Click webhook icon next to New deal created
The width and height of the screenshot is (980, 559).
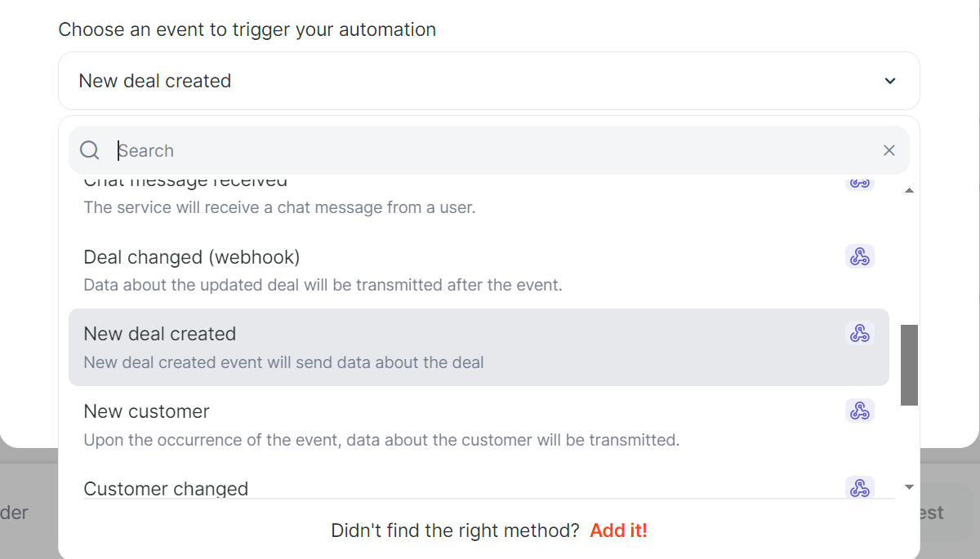(859, 333)
